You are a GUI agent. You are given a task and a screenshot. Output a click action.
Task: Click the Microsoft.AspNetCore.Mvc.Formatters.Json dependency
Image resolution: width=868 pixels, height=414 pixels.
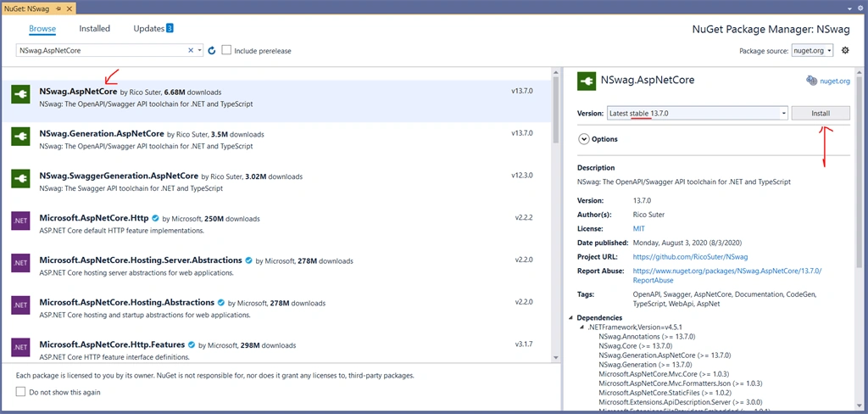click(x=681, y=383)
